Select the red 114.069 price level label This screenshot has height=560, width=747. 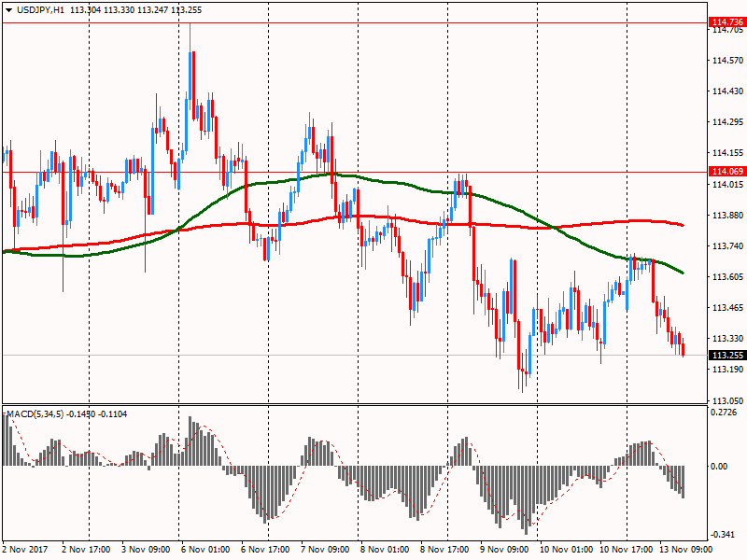[x=727, y=172]
